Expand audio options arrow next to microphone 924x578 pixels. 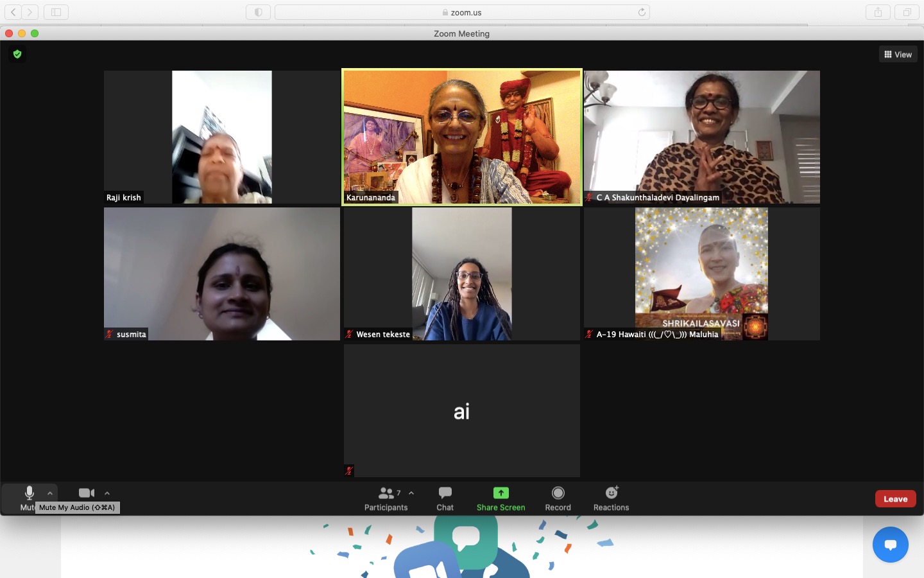click(x=50, y=493)
